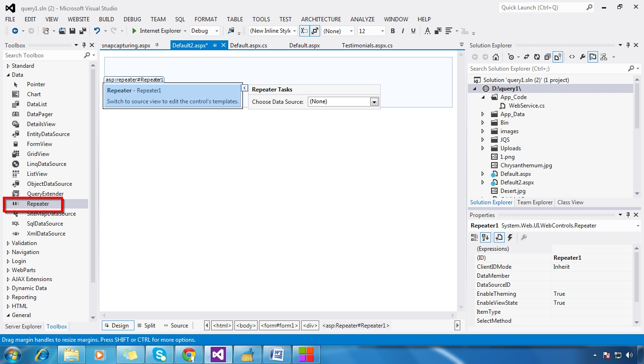Screen dimensions: 644x364
Task: Click the Search Toolbox input field
Action: click(x=44, y=55)
